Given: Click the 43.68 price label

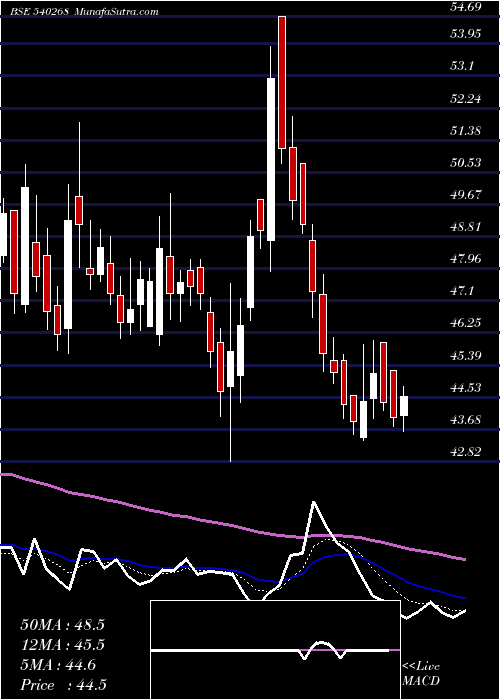Looking at the screenshot, I should (x=467, y=420).
